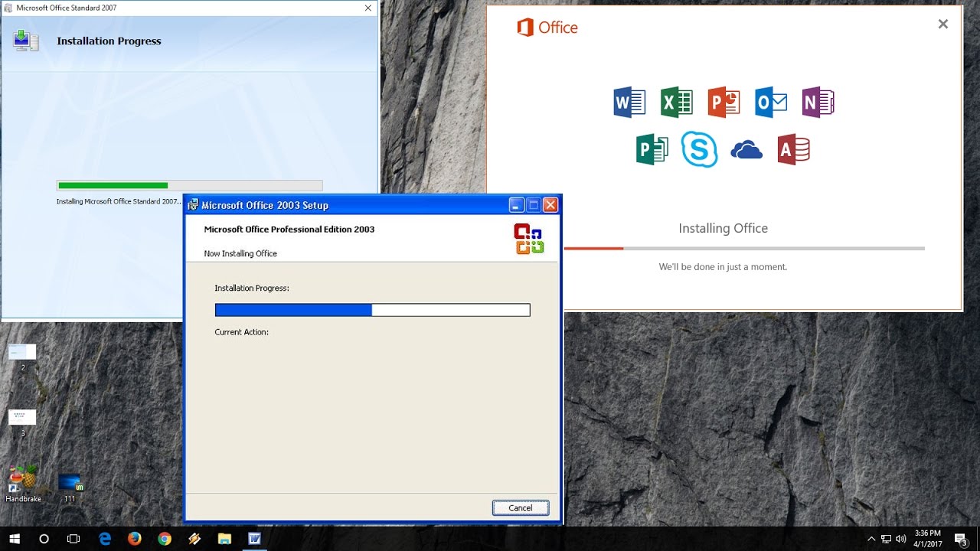
Task: Click the OneNote icon in Office installer
Action: [818, 102]
